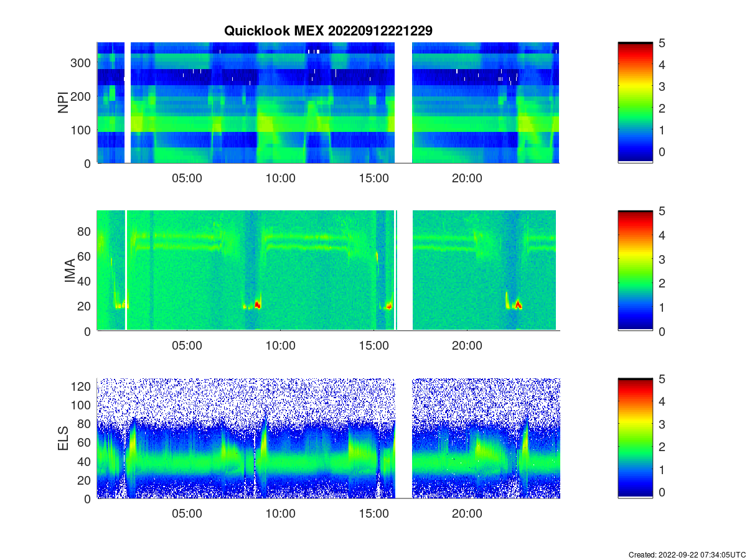
Task: Click the 15:00 tick under ELS plot
Action: (x=374, y=514)
